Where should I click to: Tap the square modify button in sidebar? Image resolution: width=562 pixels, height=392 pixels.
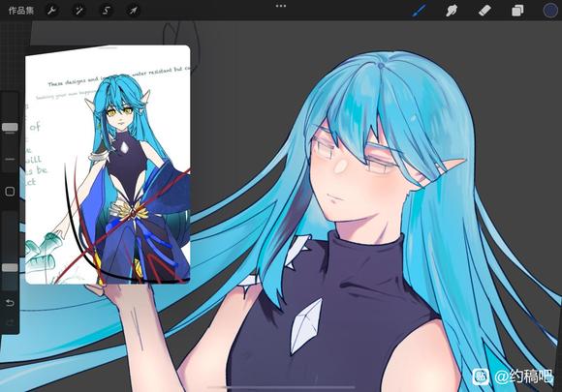pos(10,192)
